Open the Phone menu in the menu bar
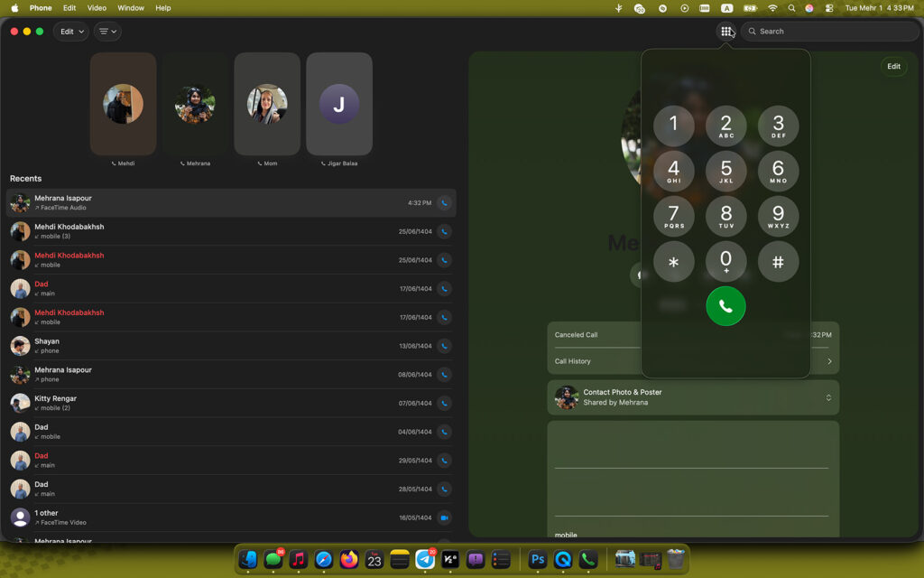This screenshot has width=924, height=578. click(41, 8)
